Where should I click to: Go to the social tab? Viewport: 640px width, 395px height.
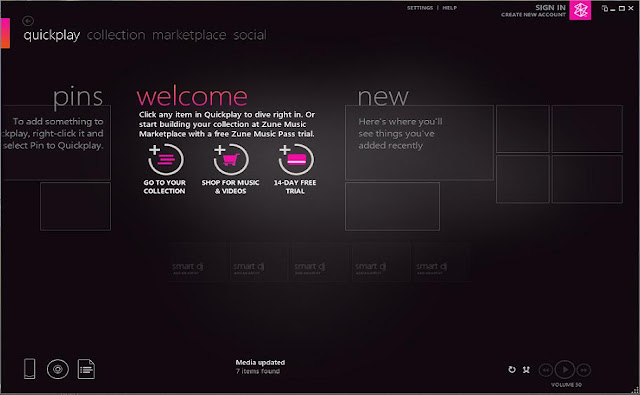point(250,35)
